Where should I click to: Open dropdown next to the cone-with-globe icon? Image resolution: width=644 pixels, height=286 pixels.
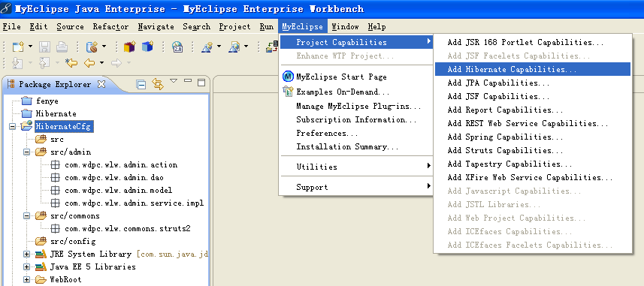(x=246, y=47)
